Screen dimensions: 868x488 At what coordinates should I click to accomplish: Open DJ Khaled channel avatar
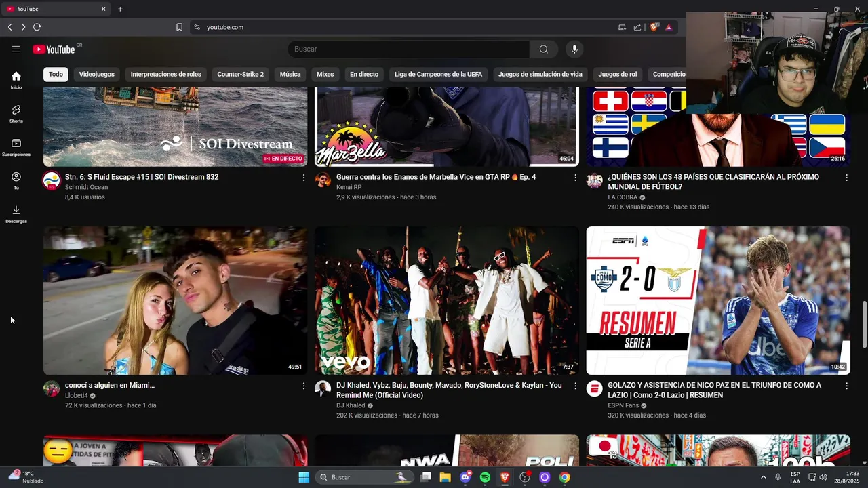pyautogui.click(x=323, y=388)
